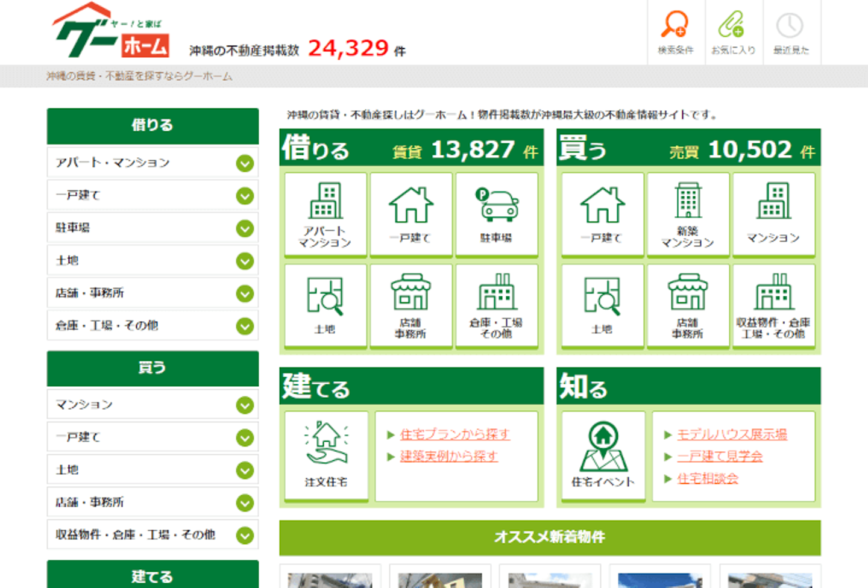Follow the 住宅プランから探す link
This screenshot has height=588, width=868.
454,434
